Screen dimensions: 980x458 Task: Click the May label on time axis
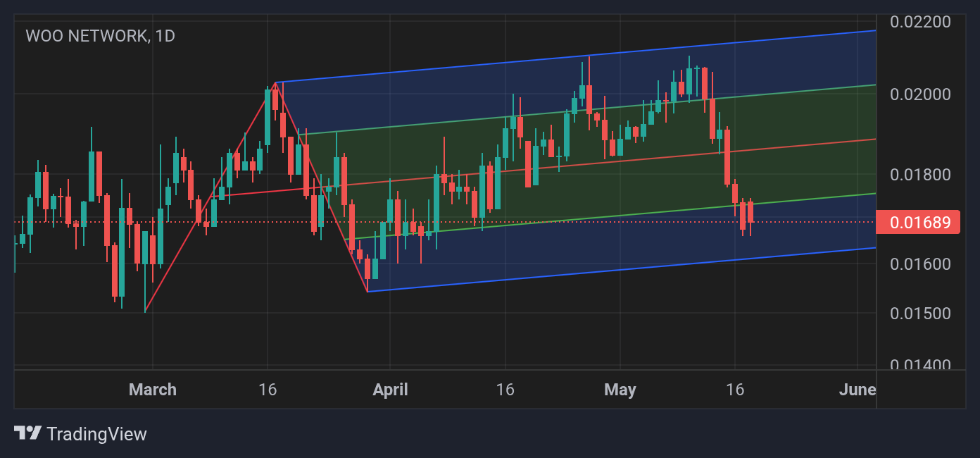tap(620, 390)
